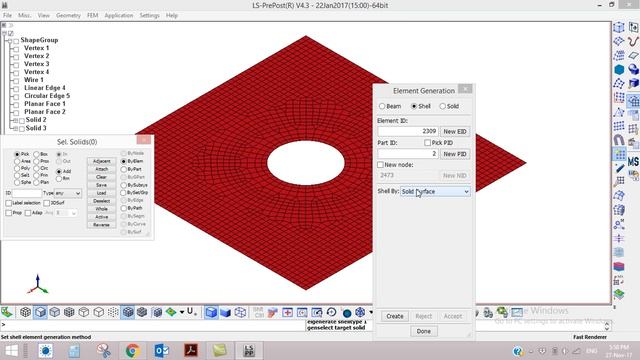Screen dimensions: 640x360
Task: Click the red and blue layered block icon
Action: click(619, 267)
